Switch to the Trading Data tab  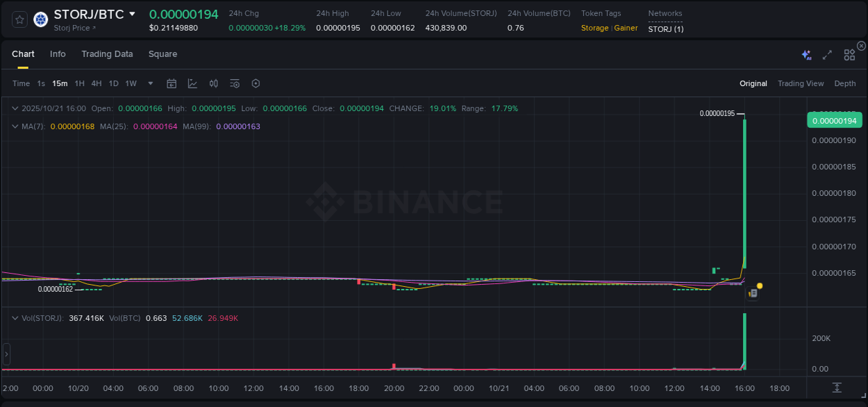pos(107,53)
